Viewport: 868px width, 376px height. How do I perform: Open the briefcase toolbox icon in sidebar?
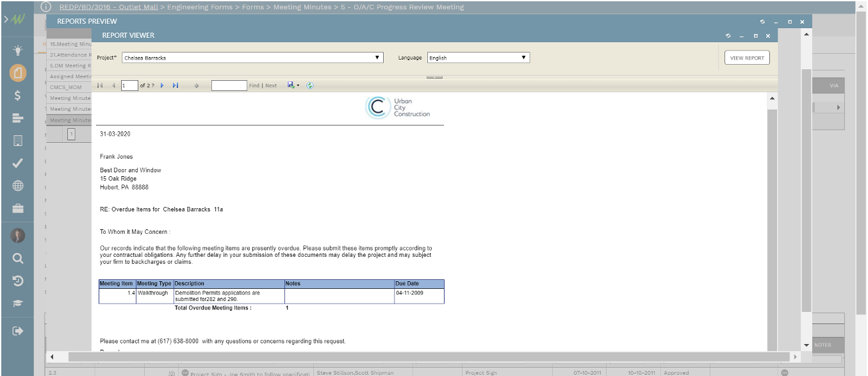tap(18, 208)
